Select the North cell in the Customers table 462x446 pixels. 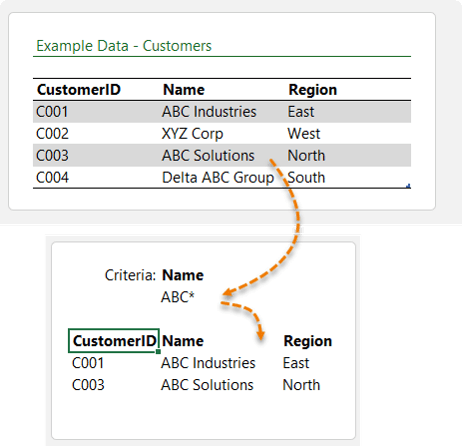point(306,156)
